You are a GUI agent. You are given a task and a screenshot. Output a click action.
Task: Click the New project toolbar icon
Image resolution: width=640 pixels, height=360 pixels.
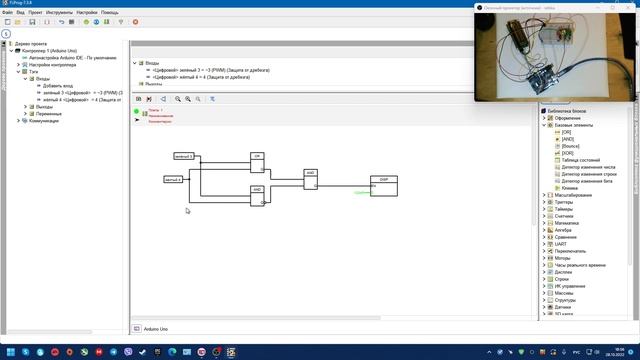pos(7,22)
